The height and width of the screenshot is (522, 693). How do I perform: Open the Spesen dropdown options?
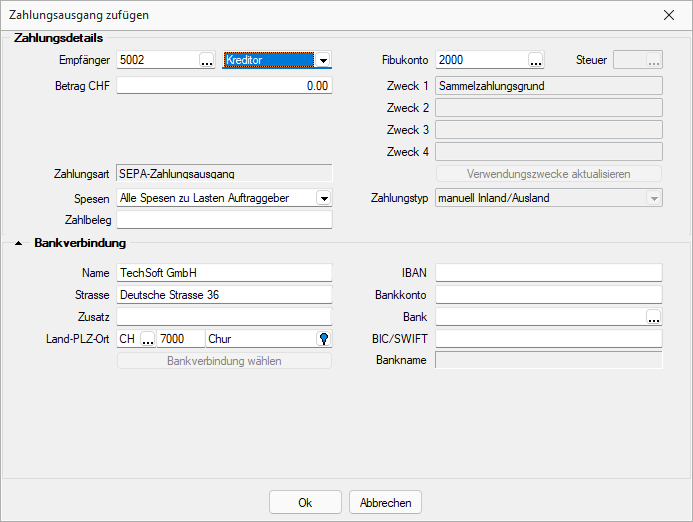[x=323, y=198]
